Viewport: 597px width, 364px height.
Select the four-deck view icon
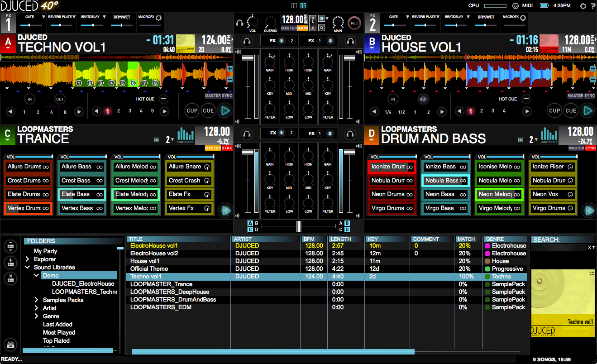tap(302, 6)
